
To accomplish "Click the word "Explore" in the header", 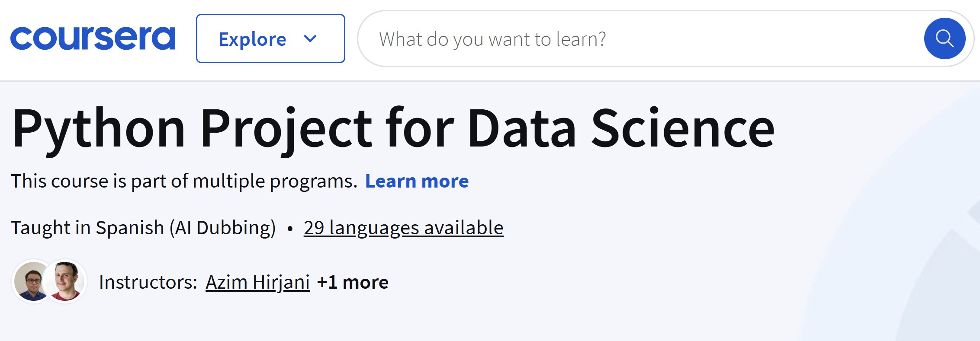I will pyautogui.click(x=252, y=39).
